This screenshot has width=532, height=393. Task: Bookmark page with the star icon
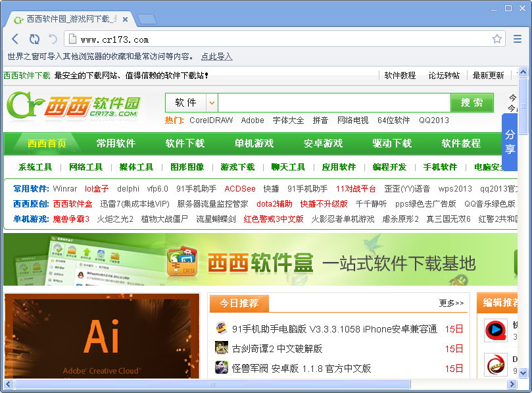coord(496,39)
